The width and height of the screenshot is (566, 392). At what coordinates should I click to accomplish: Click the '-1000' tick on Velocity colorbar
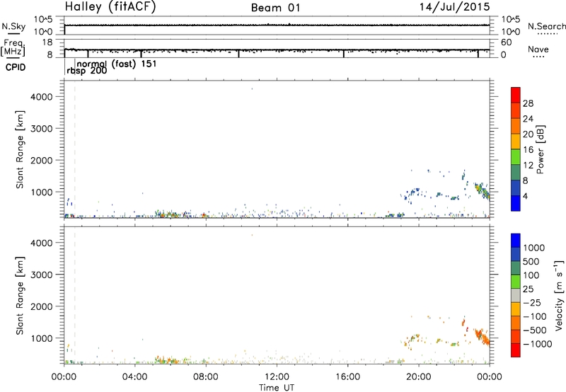pyautogui.click(x=538, y=344)
